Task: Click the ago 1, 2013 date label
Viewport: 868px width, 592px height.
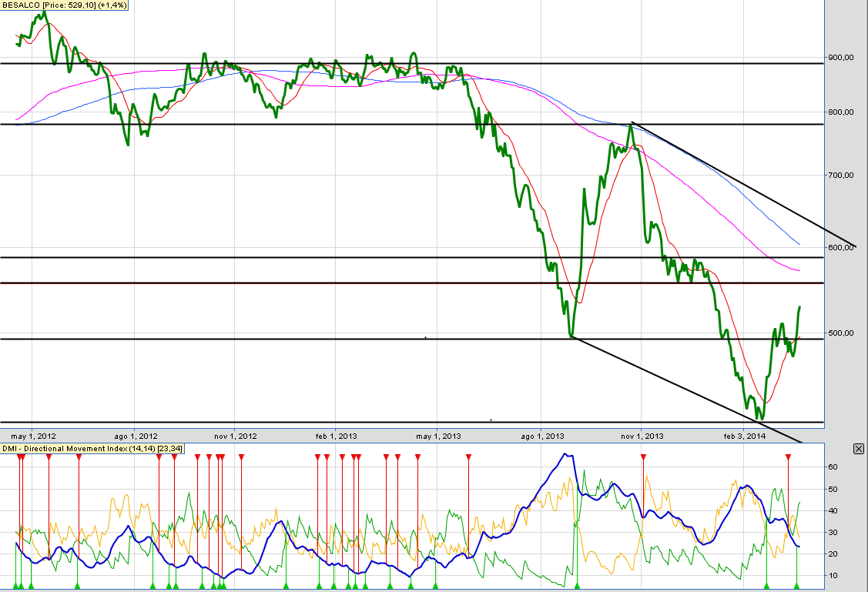Action: (x=542, y=436)
